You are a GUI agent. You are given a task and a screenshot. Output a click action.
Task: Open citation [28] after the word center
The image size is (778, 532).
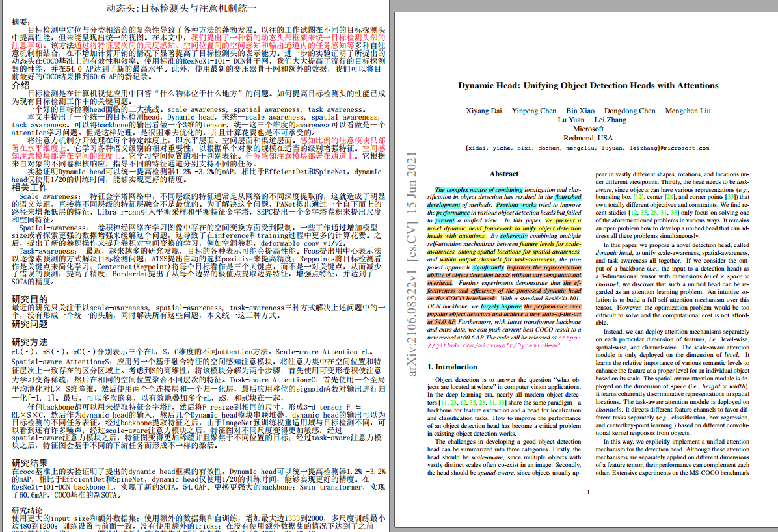pyautogui.click(x=670, y=197)
